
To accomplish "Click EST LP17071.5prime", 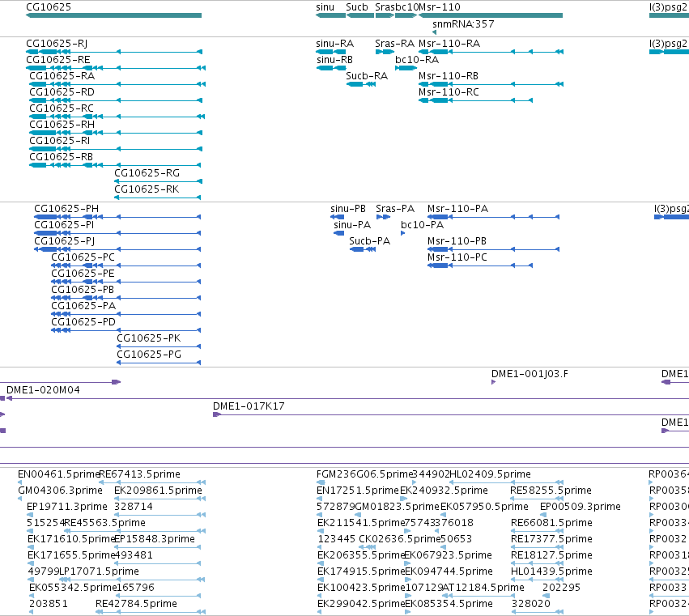I will tap(132, 580).
